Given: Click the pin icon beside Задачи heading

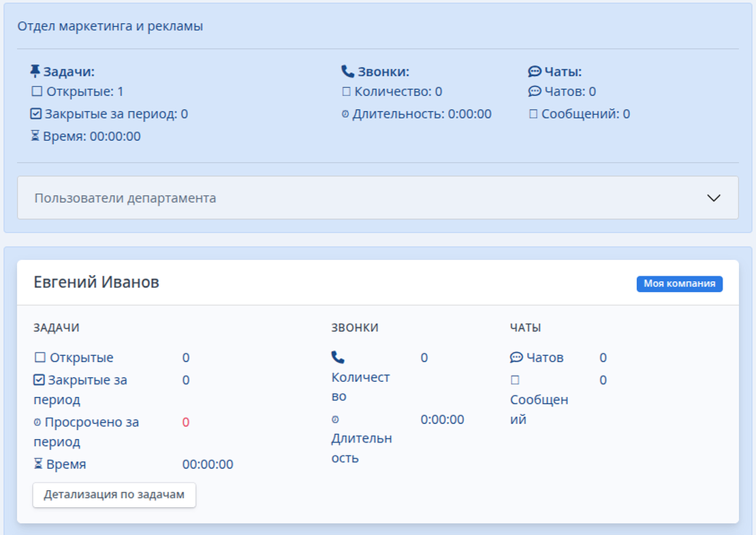Looking at the screenshot, I should (35, 71).
